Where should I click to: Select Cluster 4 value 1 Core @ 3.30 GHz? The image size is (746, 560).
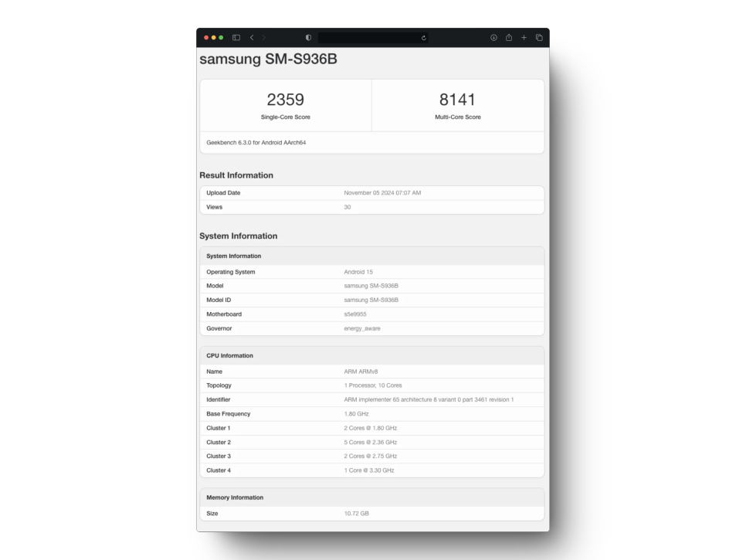(x=369, y=470)
